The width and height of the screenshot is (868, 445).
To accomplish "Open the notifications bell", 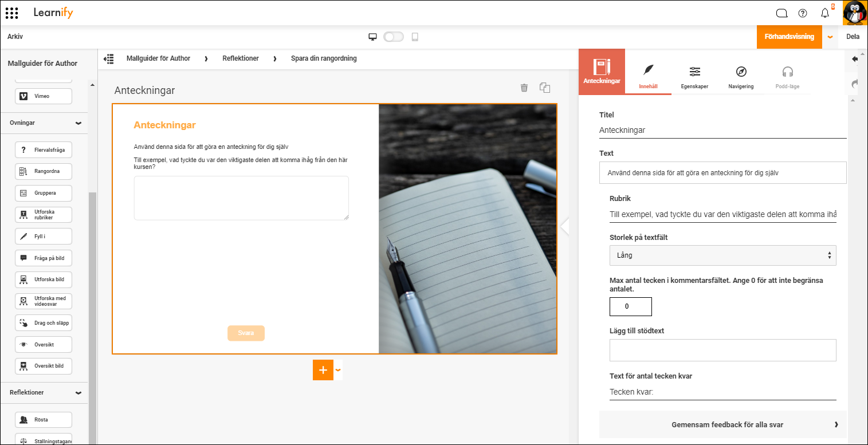I will coord(825,13).
